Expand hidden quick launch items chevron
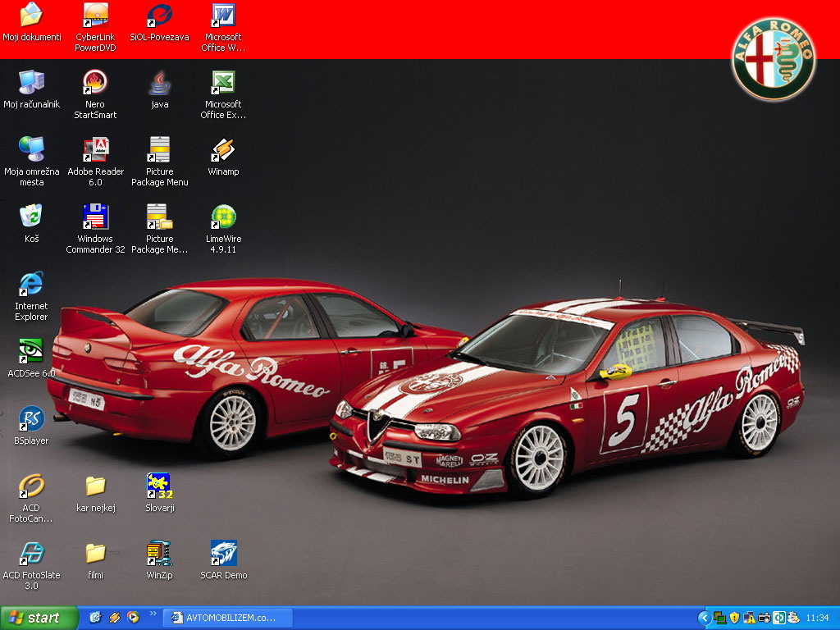 [153, 614]
